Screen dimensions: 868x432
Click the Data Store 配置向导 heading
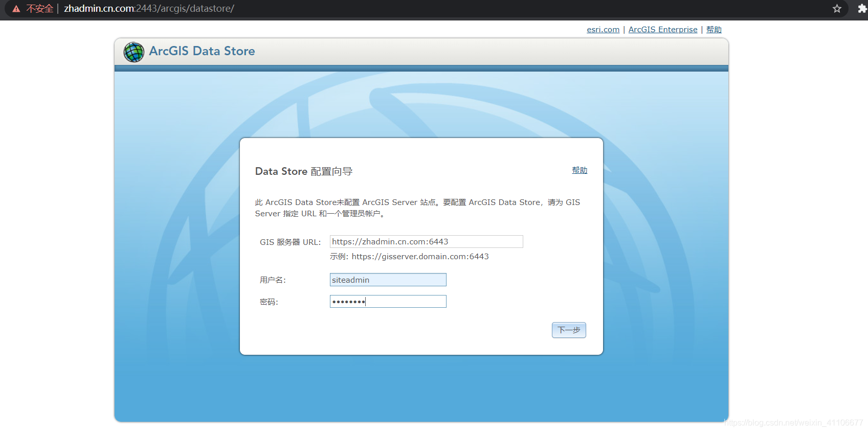pos(304,171)
